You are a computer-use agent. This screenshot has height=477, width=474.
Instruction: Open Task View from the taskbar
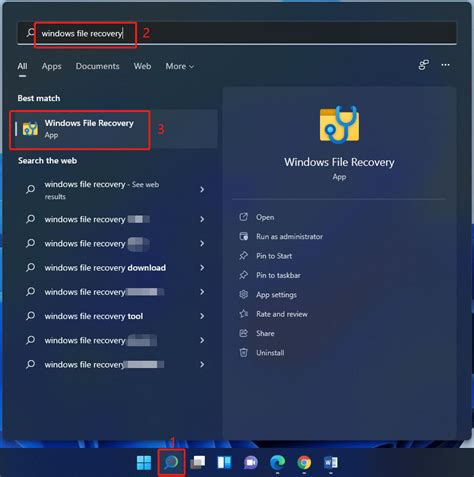click(x=198, y=462)
